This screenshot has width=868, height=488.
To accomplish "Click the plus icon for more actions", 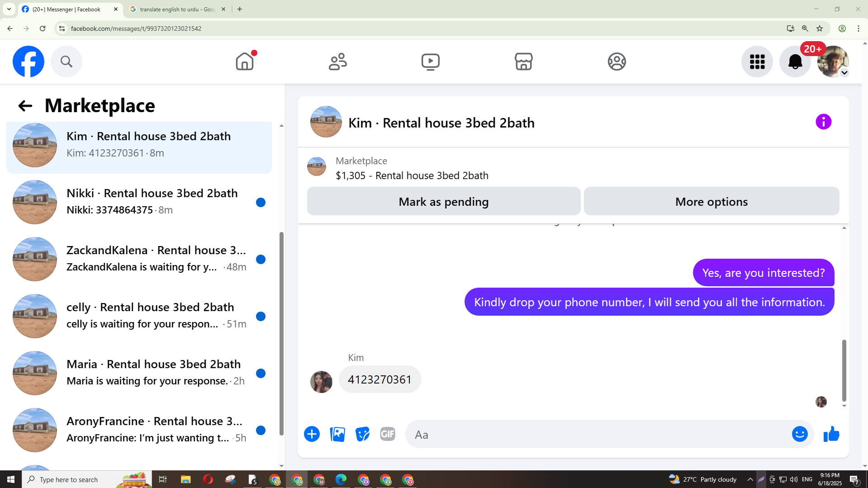I will click(312, 434).
